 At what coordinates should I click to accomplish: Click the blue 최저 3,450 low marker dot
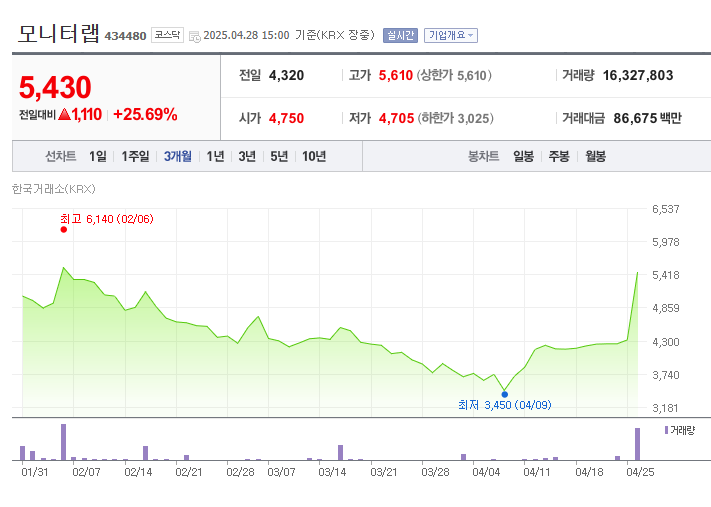tap(505, 395)
